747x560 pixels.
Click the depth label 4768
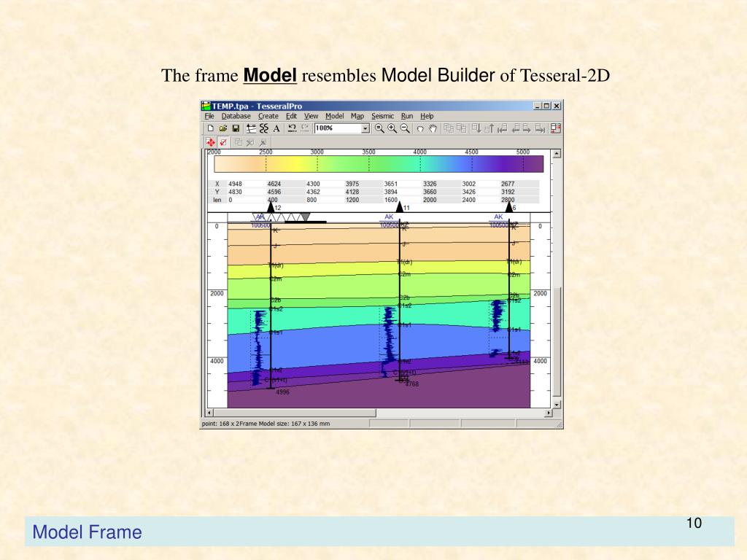point(412,384)
